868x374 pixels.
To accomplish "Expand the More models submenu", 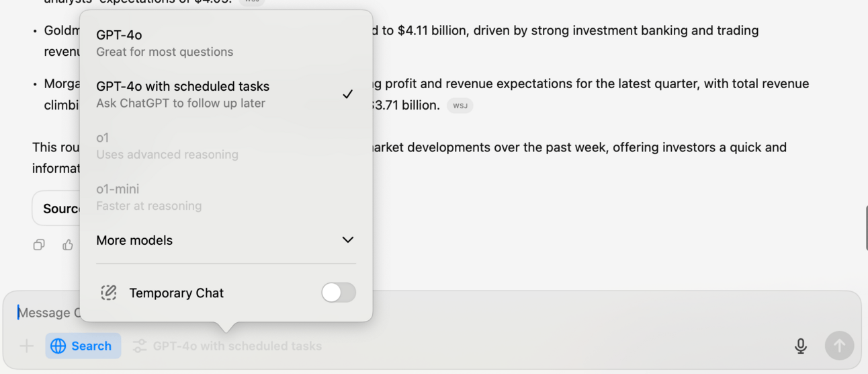I will (x=226, y=240).
